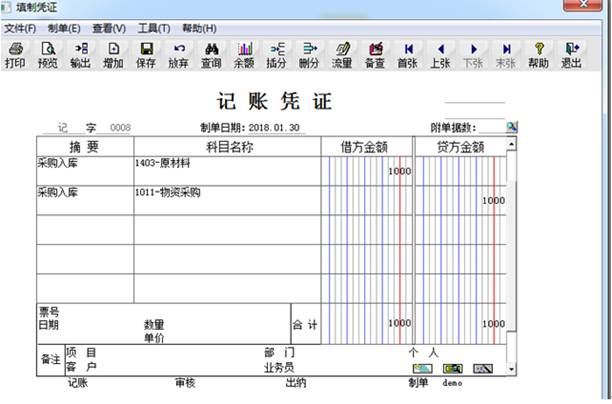Open 流量 cash flow icon

[342, 55]
